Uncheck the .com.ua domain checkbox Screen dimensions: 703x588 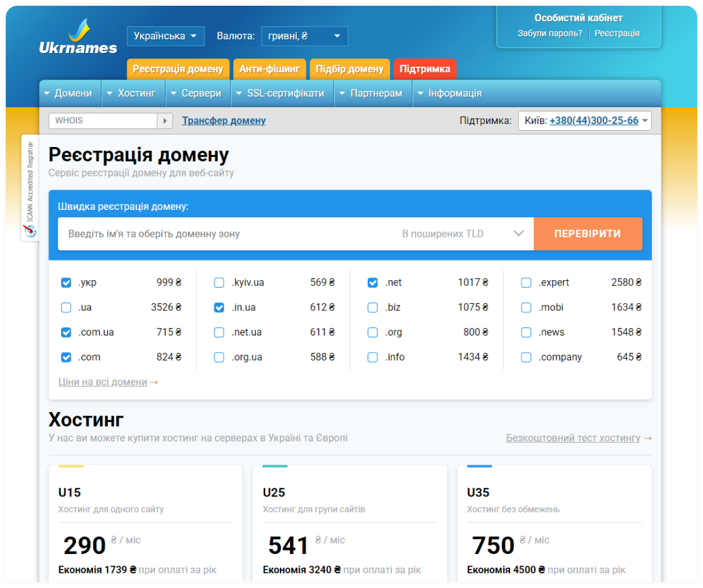coord(66,332)
